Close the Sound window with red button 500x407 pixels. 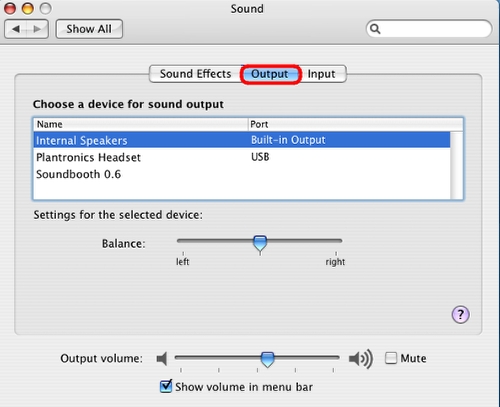coord(10,8)
